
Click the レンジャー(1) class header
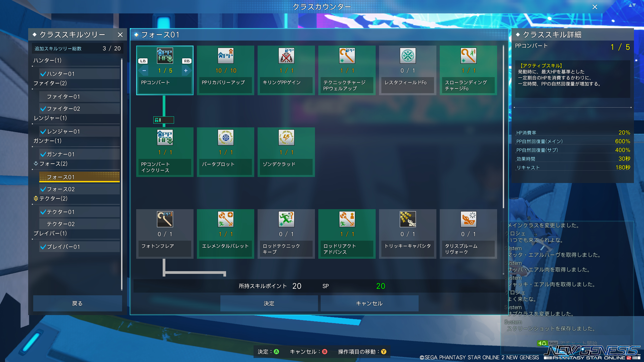[50, 118]
